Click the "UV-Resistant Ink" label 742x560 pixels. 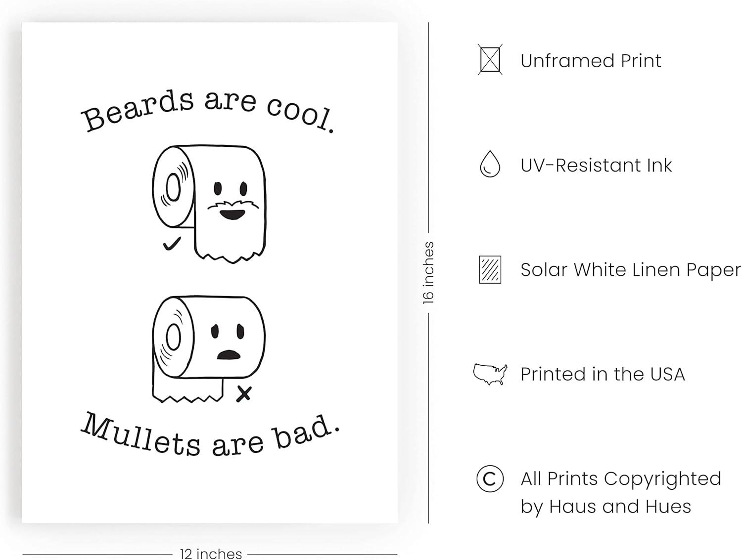596,165
